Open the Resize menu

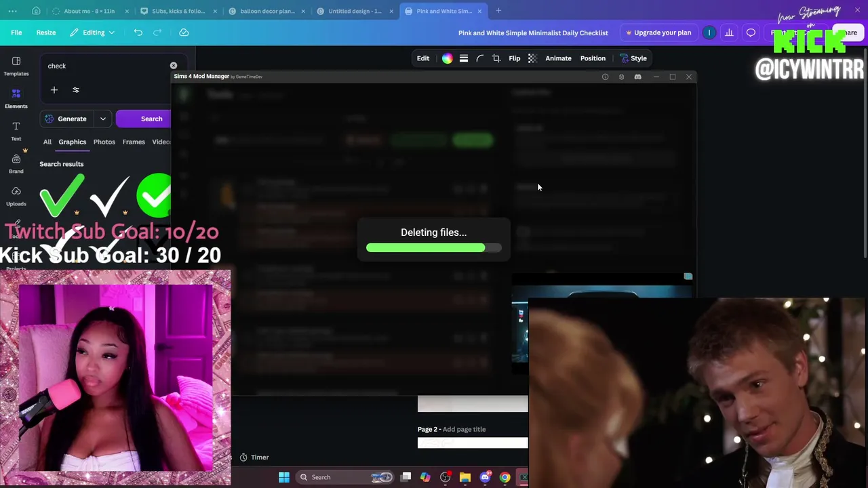(x=46, y=33)
